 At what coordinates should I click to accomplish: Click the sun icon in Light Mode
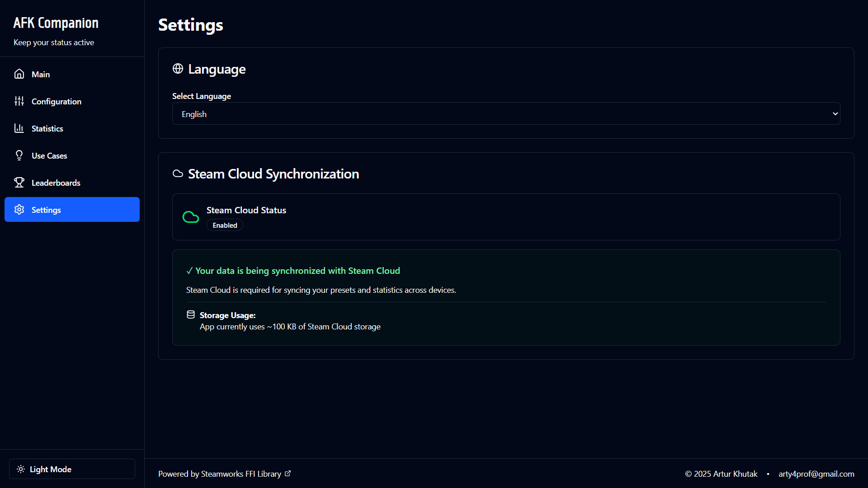coord(21,469)
